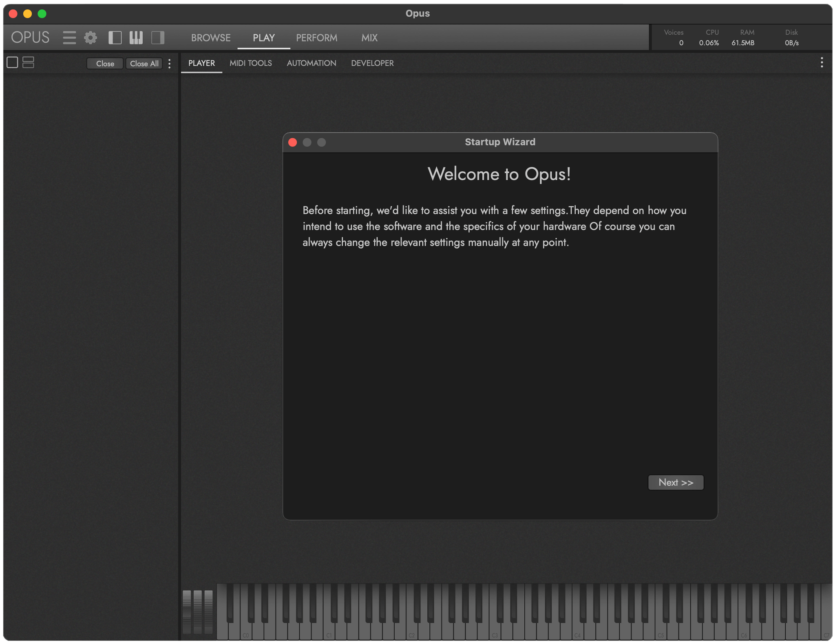Open the player panel three-dot menu at right

pos(822,62)
